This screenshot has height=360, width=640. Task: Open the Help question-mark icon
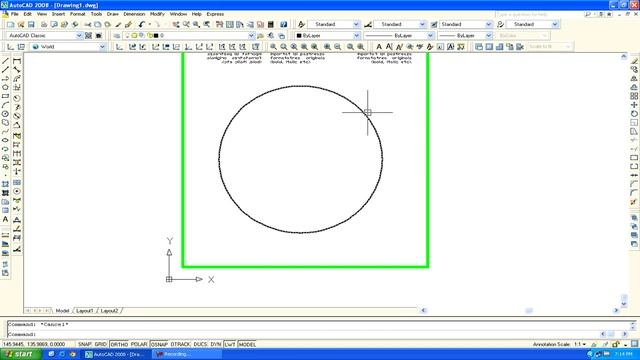[x=284, y=24]
